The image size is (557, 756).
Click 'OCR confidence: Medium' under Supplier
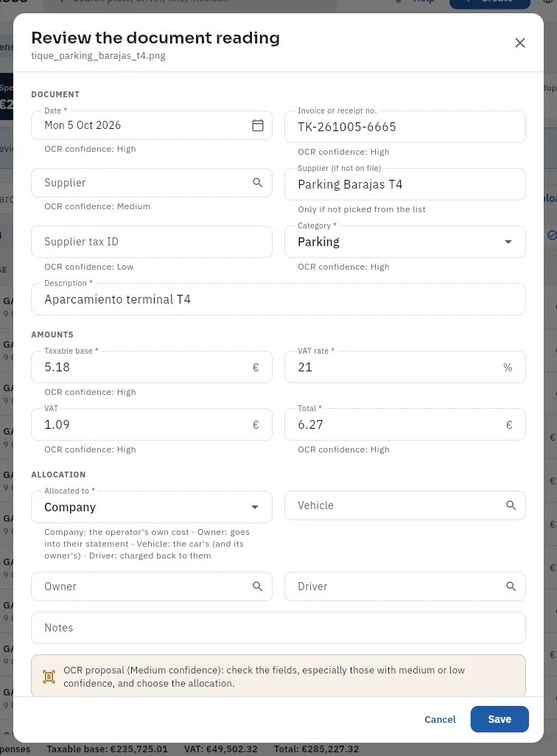pyautogui.click(x=97, y=206)
